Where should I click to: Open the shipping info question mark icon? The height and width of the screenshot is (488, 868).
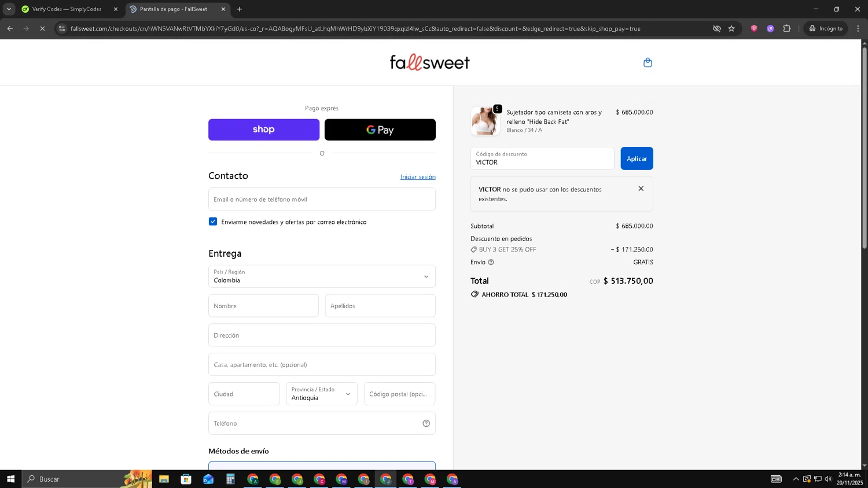[x=491, y=262]
